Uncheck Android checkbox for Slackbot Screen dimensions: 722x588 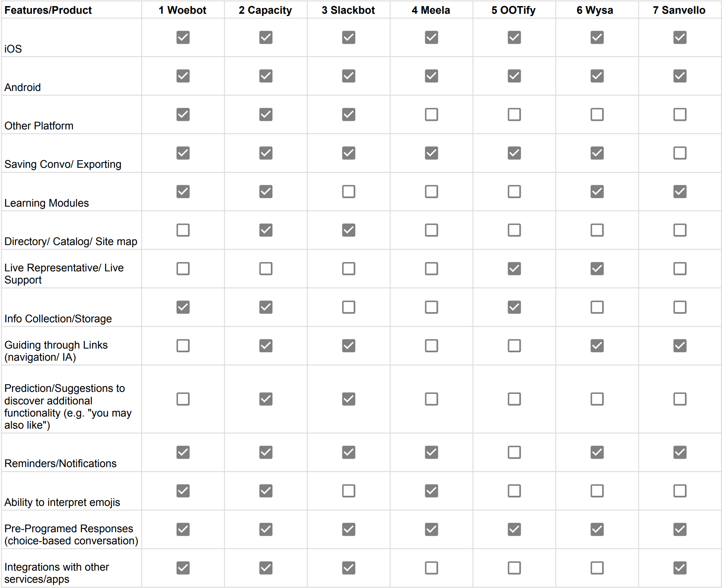(348, 76)
